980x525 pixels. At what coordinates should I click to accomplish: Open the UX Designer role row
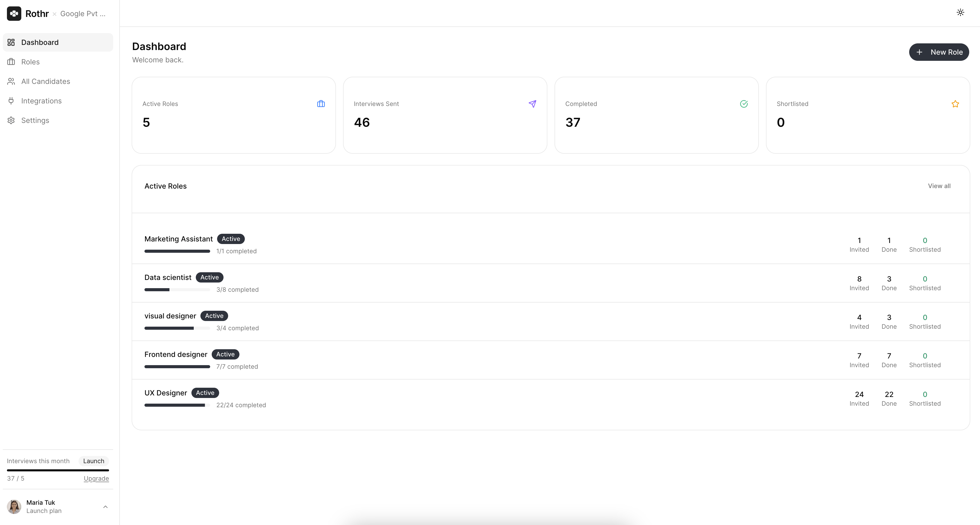tap(166, 393)
